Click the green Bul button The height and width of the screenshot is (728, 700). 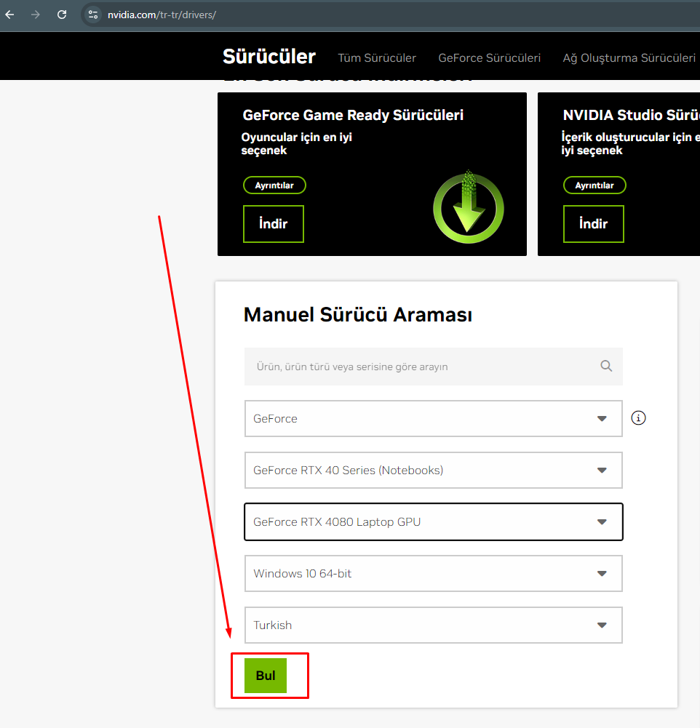266,676
